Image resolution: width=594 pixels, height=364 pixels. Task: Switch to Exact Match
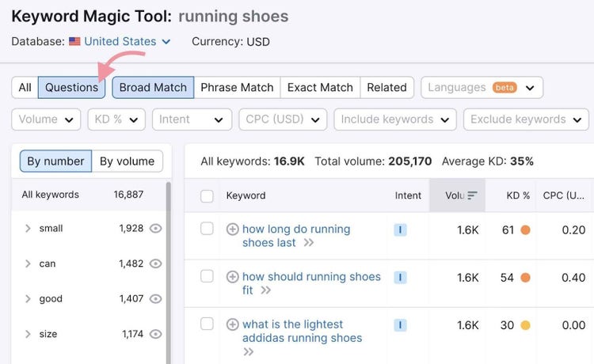tap(320, 87)
